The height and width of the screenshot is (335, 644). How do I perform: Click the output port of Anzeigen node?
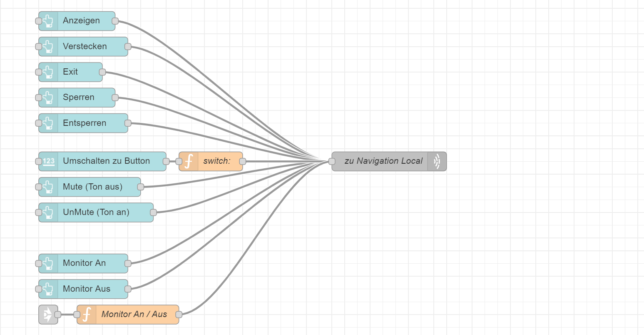(115, 21)
